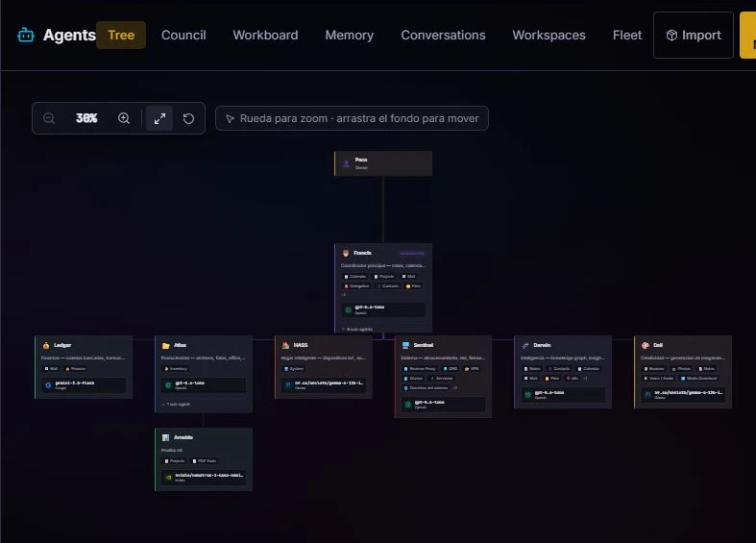
Task: Open the Sentinel agent card
Action: click(443, 377)
